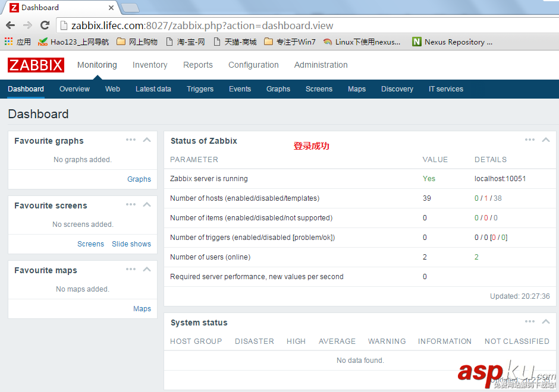Close the Dashboard browser tab
The image size is (559, 392).
click(x=111, y=8)
